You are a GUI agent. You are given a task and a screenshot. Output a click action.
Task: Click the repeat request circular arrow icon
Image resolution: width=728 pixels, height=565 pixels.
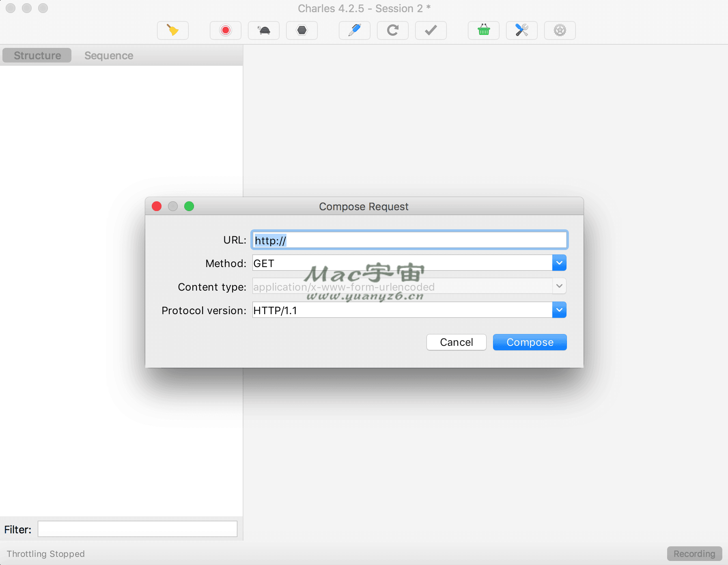[393, 30]
